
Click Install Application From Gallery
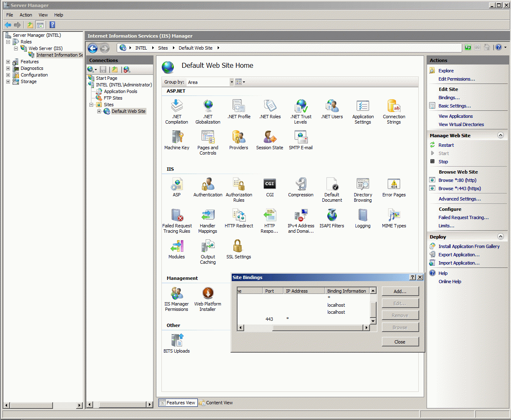point(469,246)
